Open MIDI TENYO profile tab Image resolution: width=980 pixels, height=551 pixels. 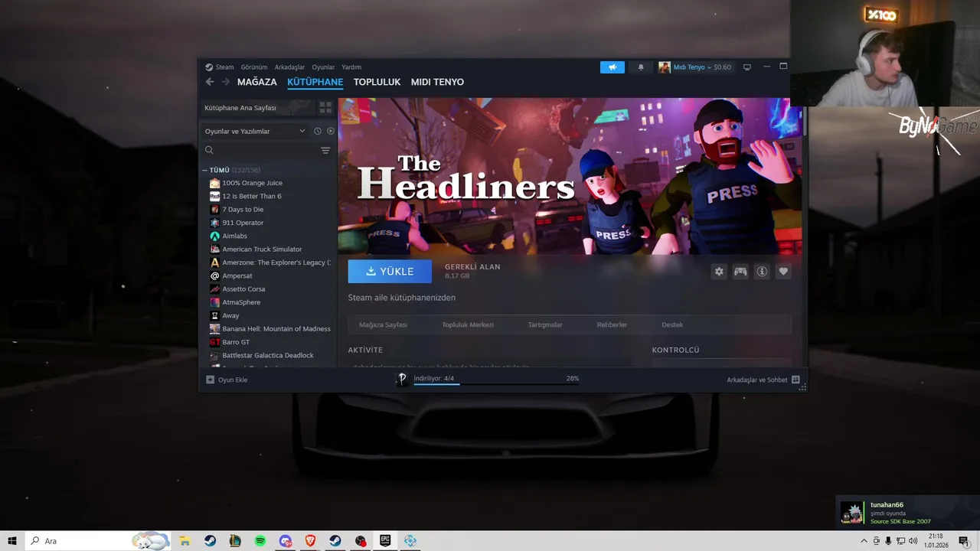[x=437, y=82]
